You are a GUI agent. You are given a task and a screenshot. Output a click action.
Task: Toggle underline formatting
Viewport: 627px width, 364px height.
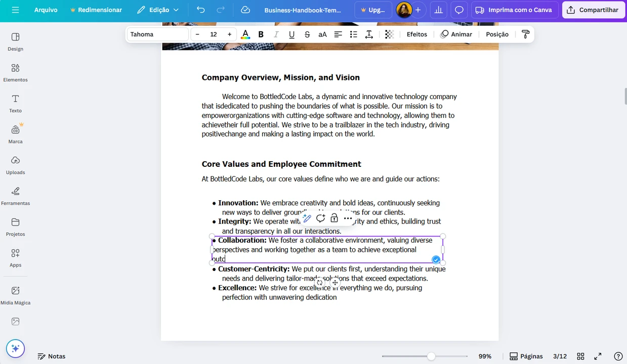[291, 34]
